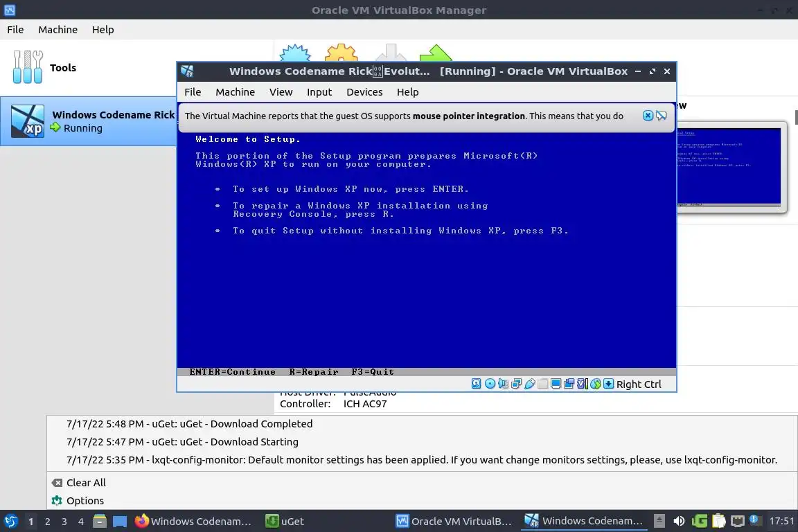Switch to desktop 2 in taskbar pager

tap(48, 522)
